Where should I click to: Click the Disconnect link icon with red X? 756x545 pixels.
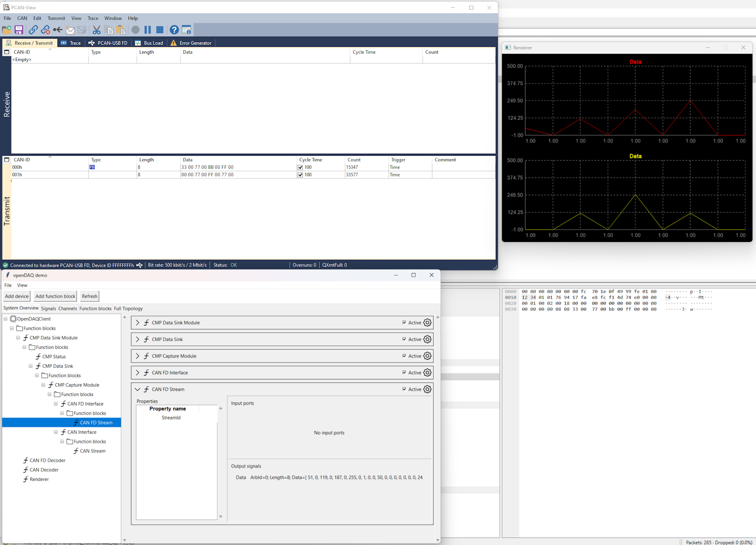(x=45, y=30)
